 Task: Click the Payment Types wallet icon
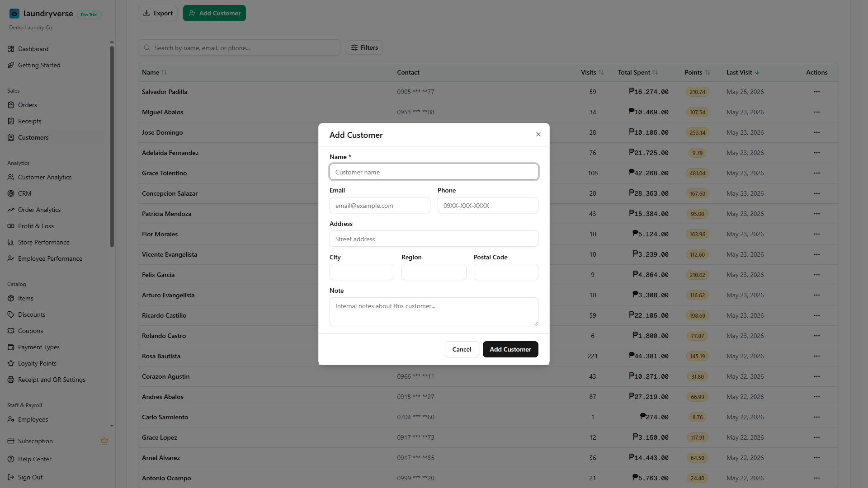click(x=11, y=347)
